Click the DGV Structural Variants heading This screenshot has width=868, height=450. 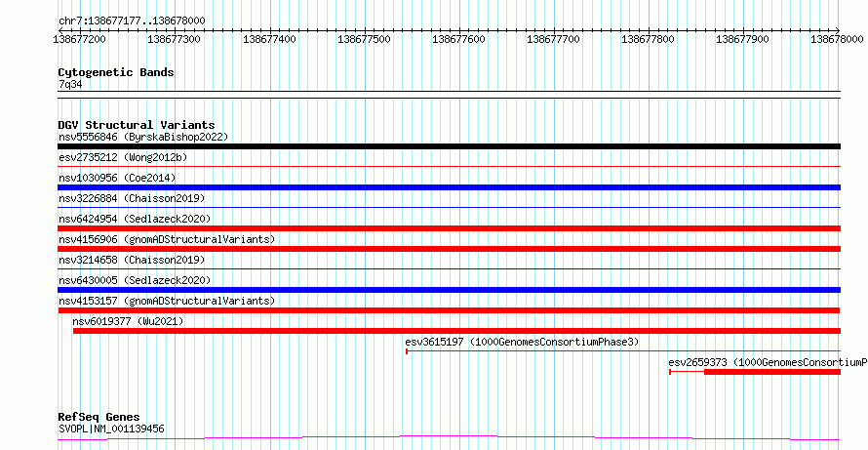click(x=137, y=125)
